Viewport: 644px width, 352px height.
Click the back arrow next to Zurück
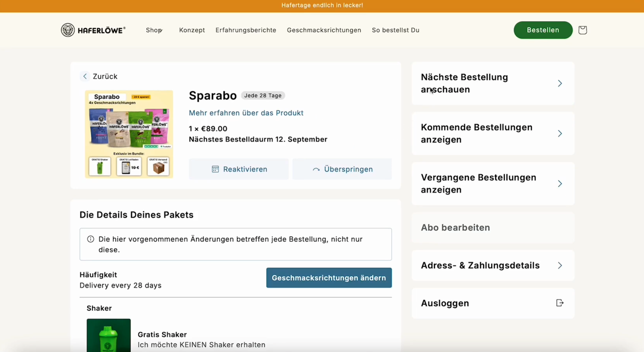[85, 76]
